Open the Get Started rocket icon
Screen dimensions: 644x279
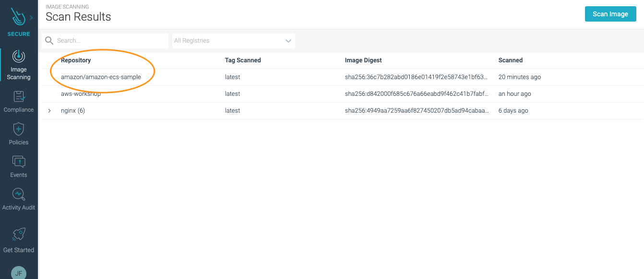pos(19,234)
